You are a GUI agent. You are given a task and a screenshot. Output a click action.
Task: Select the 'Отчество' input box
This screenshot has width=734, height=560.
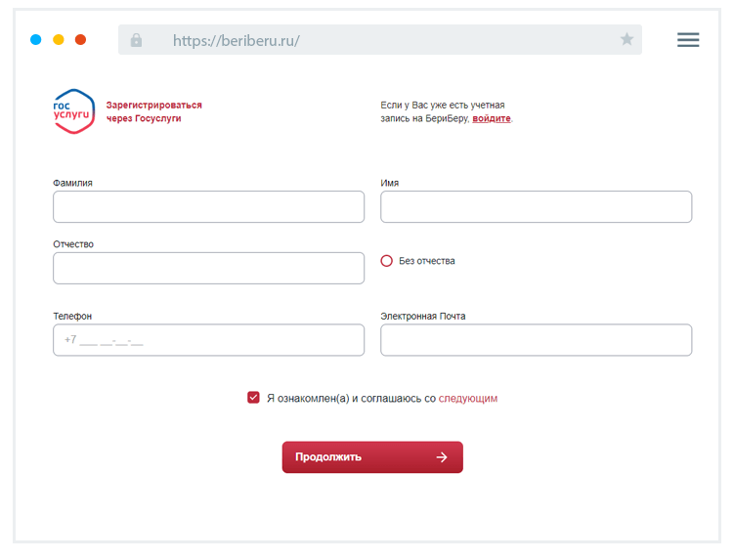208,269
